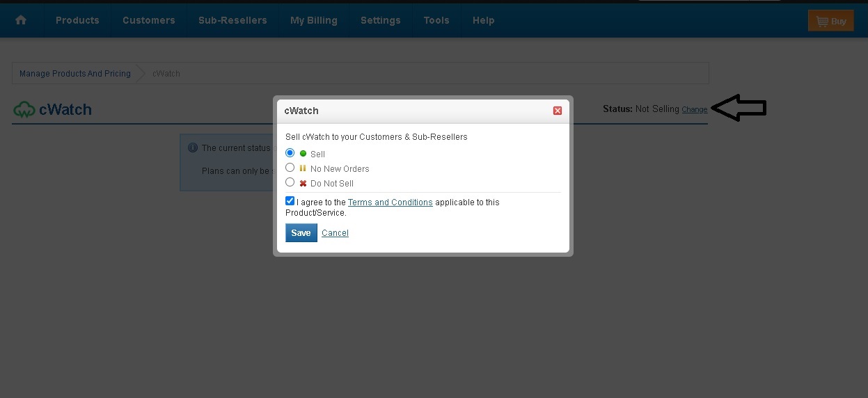The height and width of the screenshot is (398, 868).
Task: Click the green Sell status dot icon
Action: pos(303,154)
